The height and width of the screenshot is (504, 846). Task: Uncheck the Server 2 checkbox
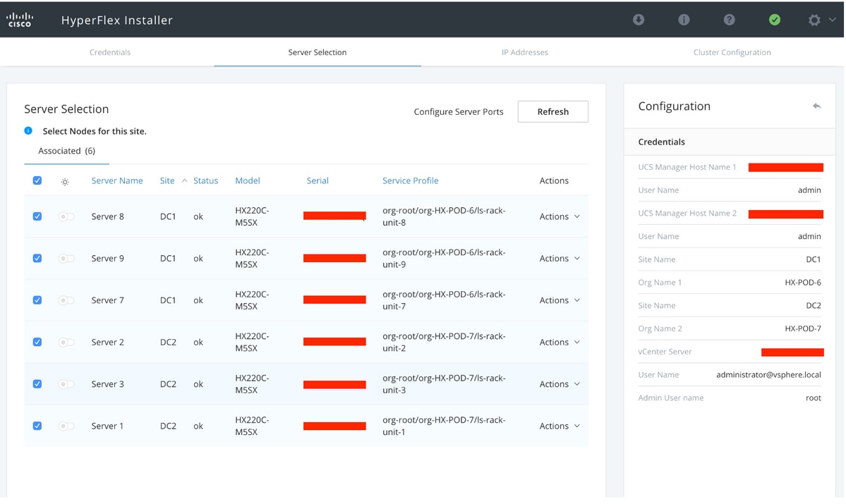pos(37,342)
